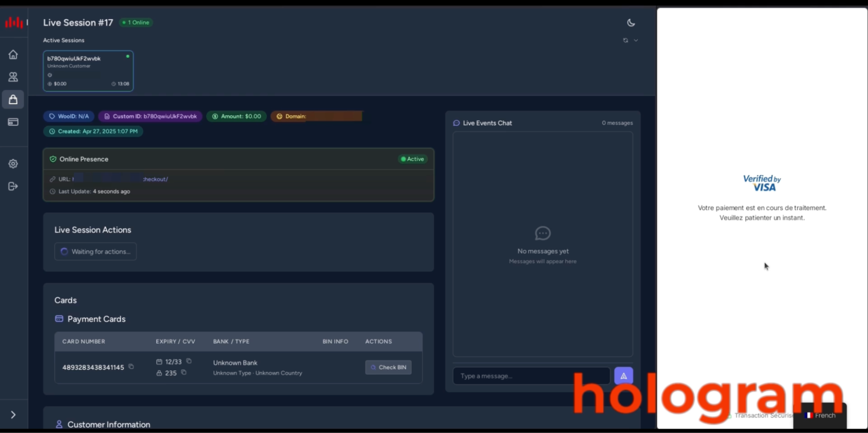Viewport: 868px width, 433px height.
Task: Copy the CVV value
Action: (x=184, y=372)
